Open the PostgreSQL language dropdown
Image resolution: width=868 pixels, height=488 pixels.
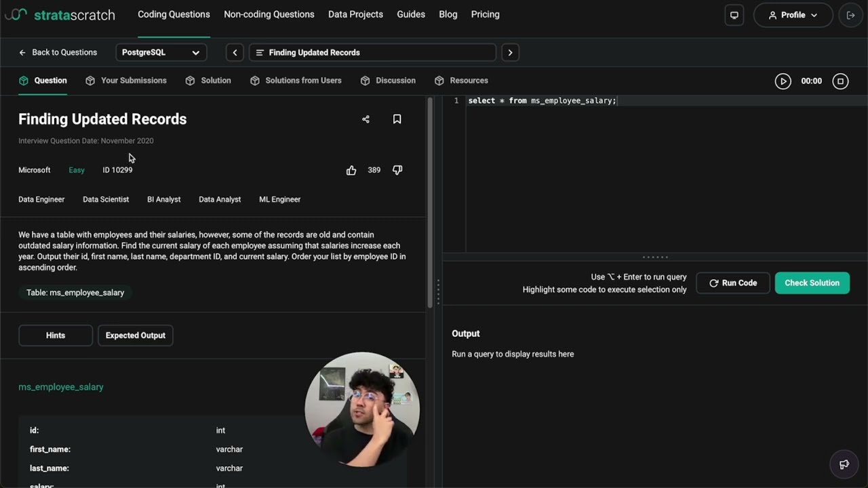(161, 52)
